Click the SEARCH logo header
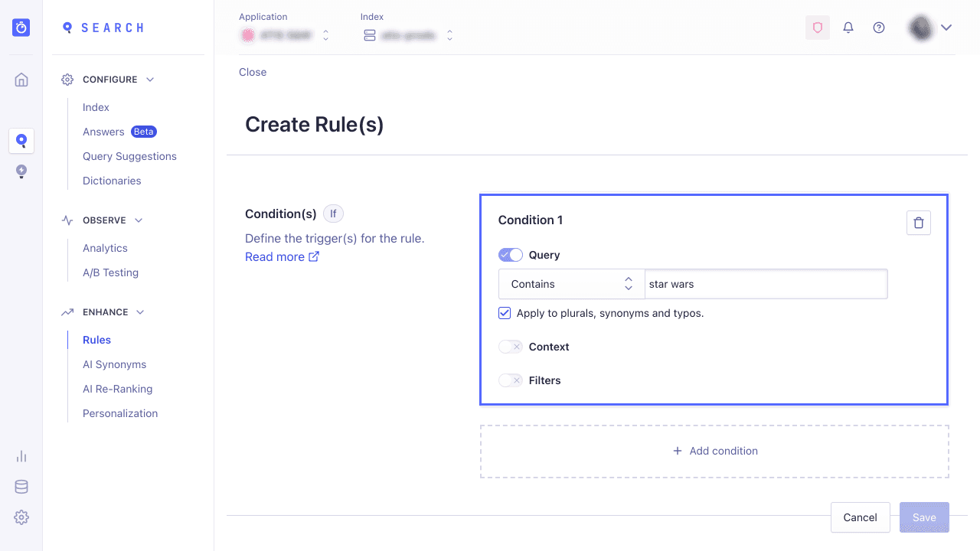The width and height of the screenshot is (980, 551). [x=103, y=28]
